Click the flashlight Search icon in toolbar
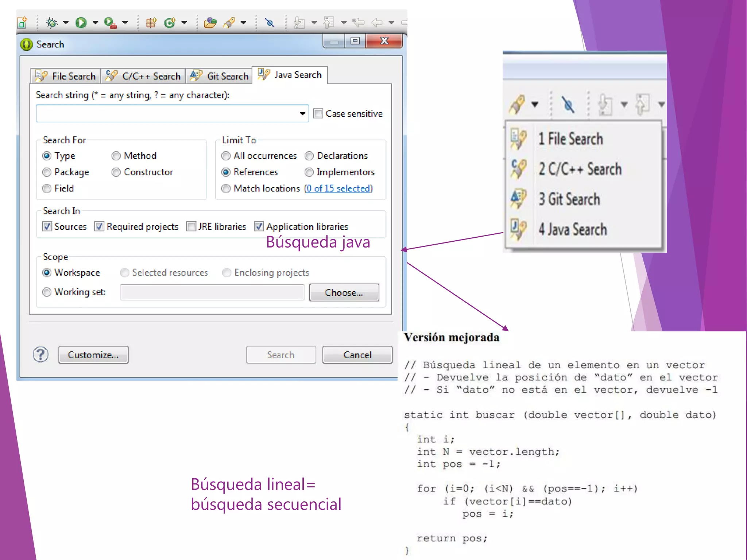The image size is (747, 560). point(229,23)
